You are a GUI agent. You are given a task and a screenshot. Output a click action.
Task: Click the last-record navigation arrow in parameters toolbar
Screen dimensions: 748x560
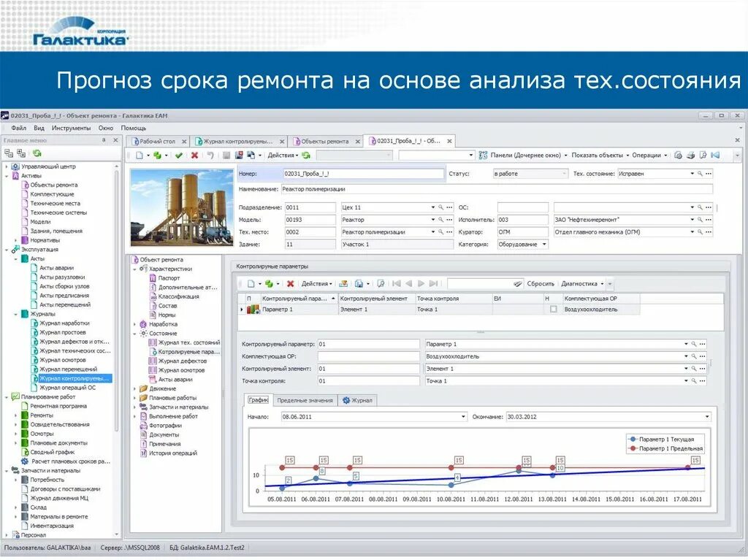click(433, 284)
